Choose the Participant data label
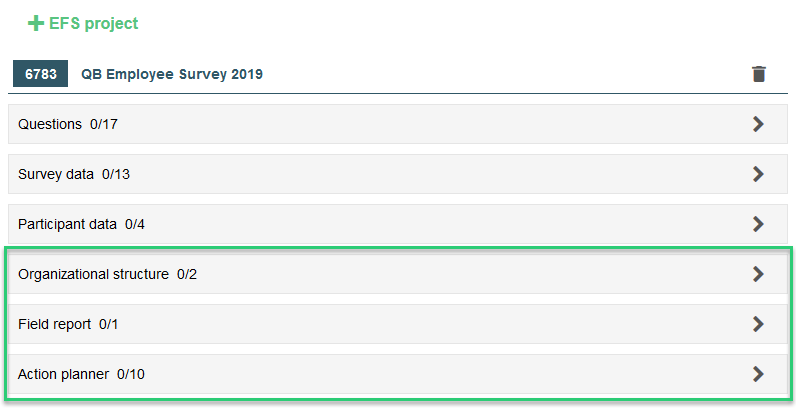The height and width of the screenshot is (411, 796). coord(68,224)
